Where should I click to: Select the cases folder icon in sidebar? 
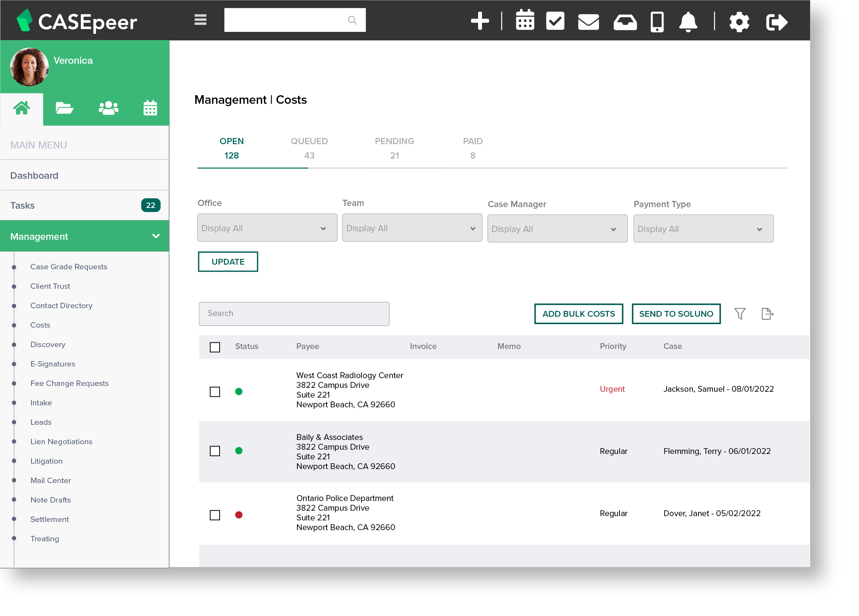point(64,108)
